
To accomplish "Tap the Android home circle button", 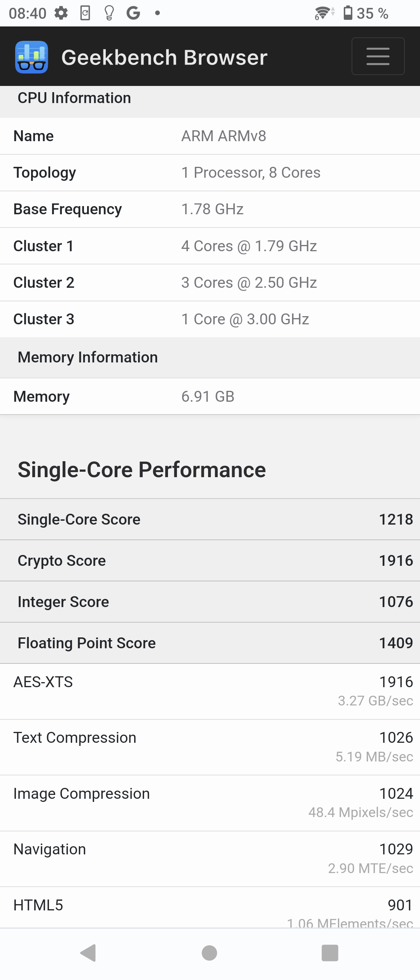I will (210, 953).
